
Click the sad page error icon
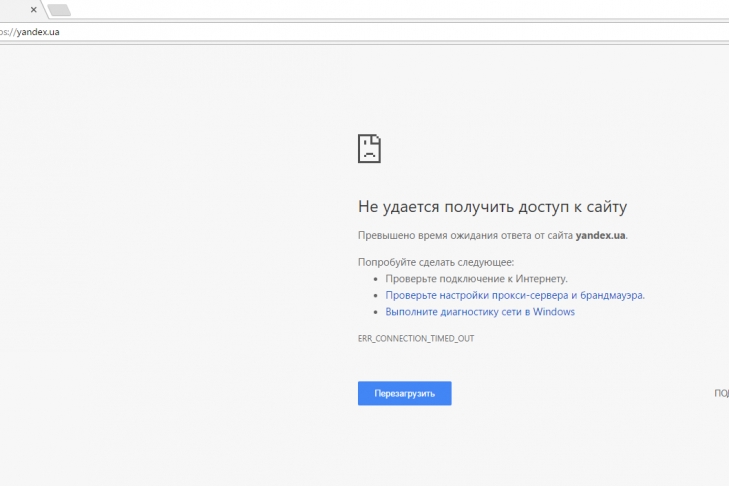(x=369, y=148)
